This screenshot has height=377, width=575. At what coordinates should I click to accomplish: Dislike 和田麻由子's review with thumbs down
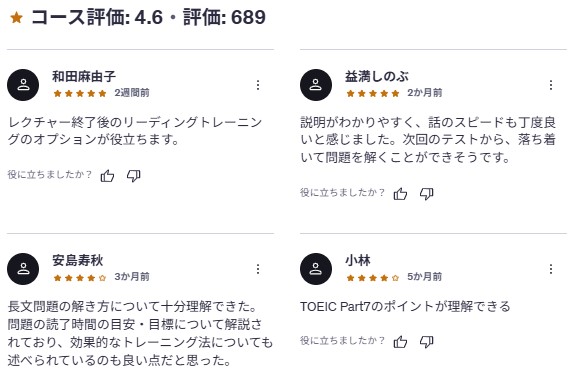point(133,176)
